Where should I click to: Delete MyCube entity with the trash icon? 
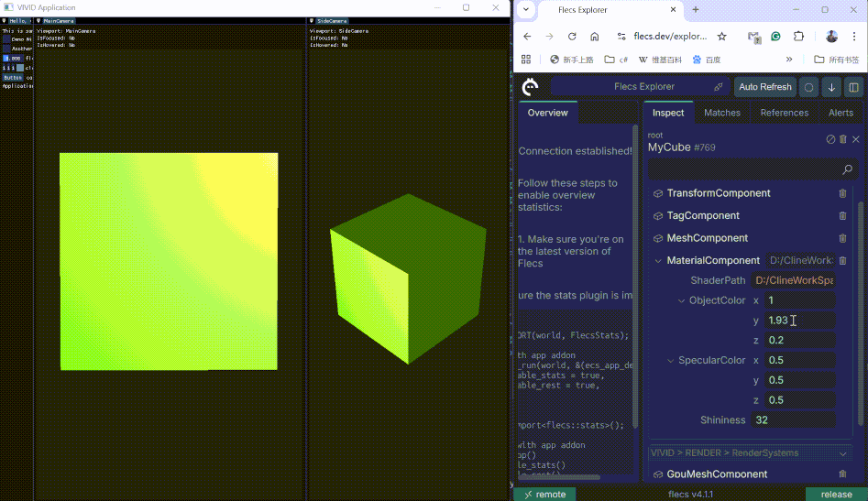(x=843, y=139)
